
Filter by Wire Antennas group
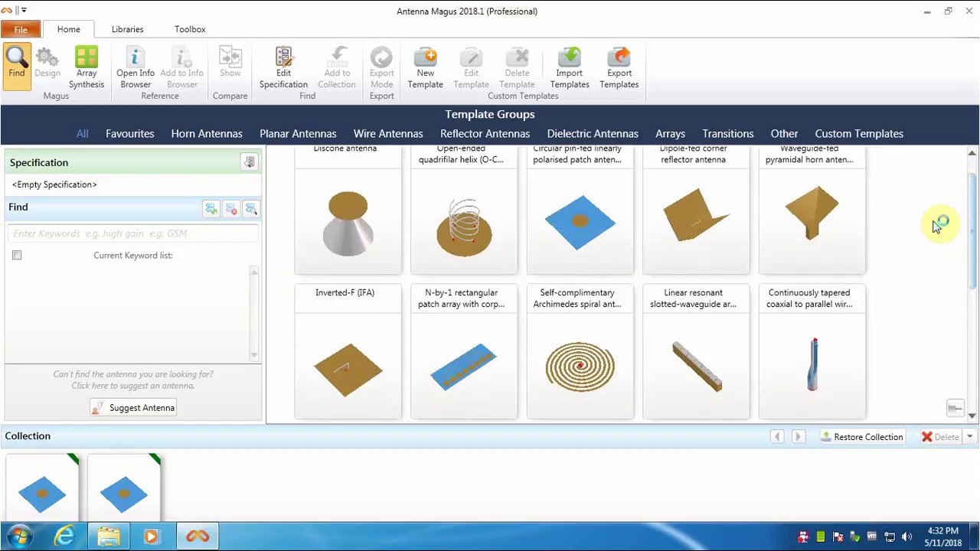click(x=388, y=133)
